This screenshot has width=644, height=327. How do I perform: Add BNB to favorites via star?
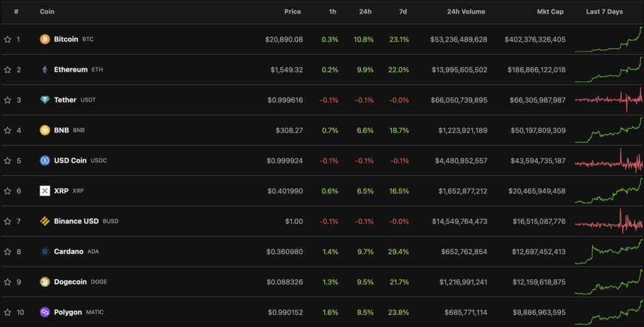(8, 130)
